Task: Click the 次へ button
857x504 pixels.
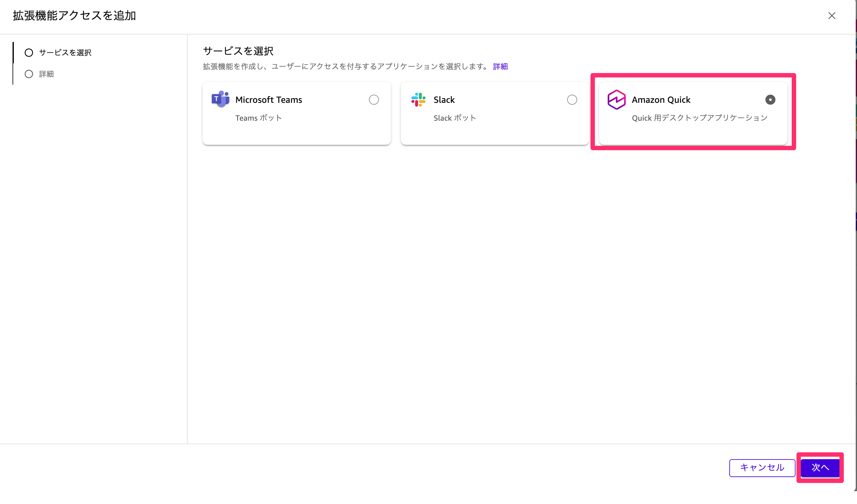Action: coord(820,468)
